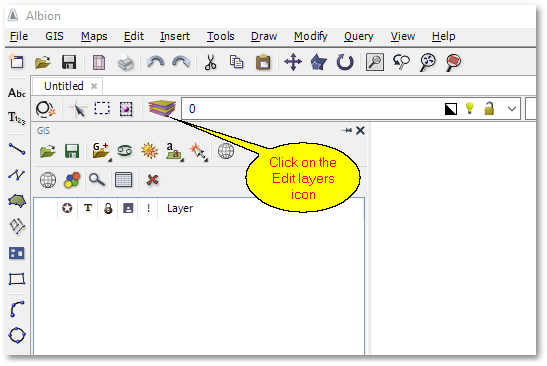Expand the label text tool dropdown arrow

pyautogui.click(x=182, y=160)
